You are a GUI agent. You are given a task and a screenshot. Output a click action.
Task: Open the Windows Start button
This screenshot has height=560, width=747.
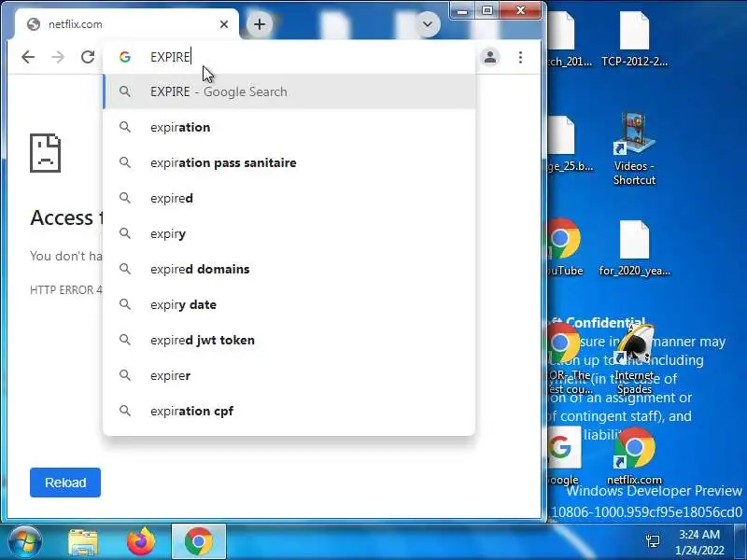24,542
